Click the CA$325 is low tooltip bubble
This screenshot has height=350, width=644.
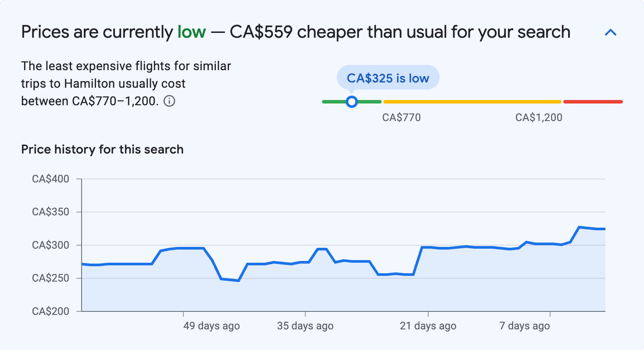coord(388,77)
